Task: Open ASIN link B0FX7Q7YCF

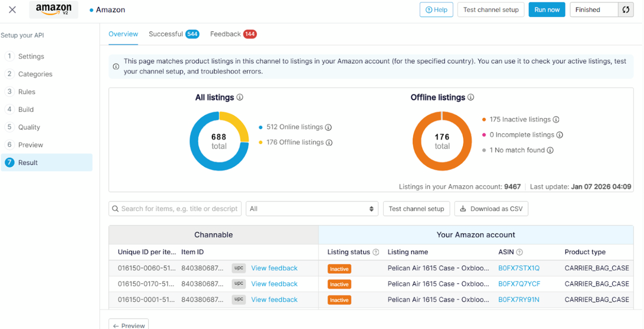Action: (x=519, y=284)
